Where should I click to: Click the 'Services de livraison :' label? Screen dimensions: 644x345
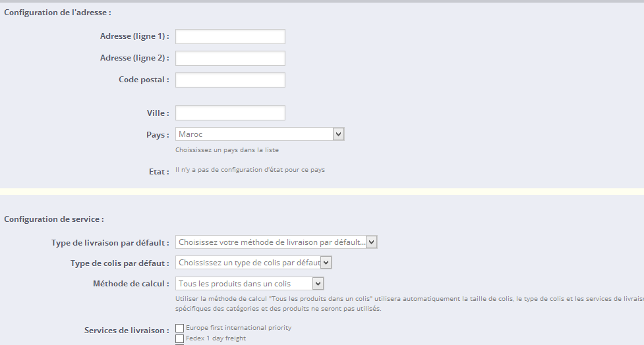point(127,330)
